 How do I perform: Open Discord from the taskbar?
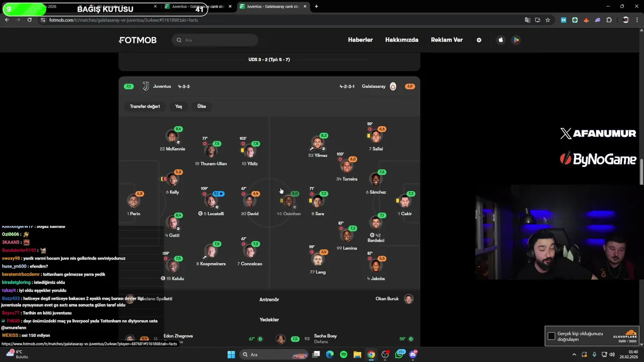[x=413, y=354]
